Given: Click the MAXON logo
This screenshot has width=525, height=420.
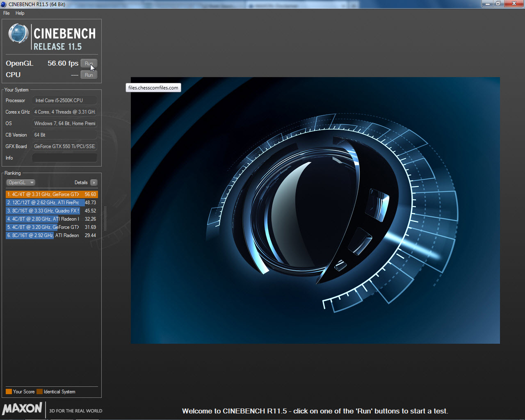Looking at the screenshot, I should (x=22, y=409).
